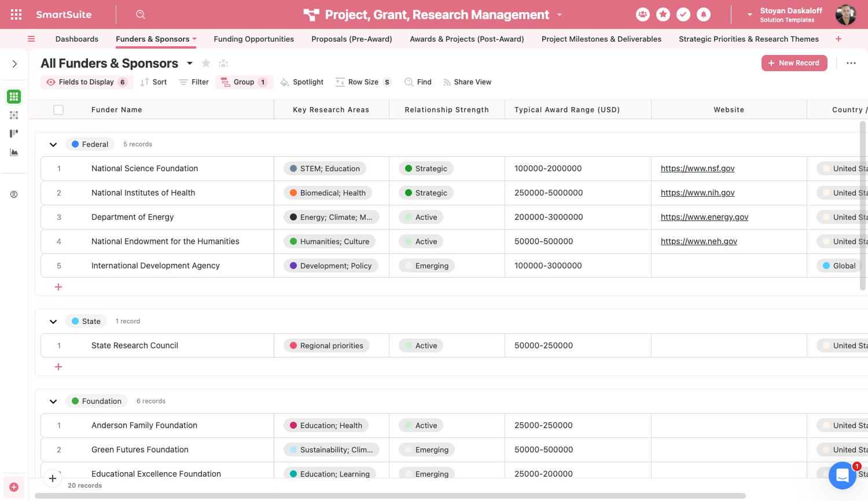
Task: Switch to Funding Opportunities tab
Action: click(254, 39)
